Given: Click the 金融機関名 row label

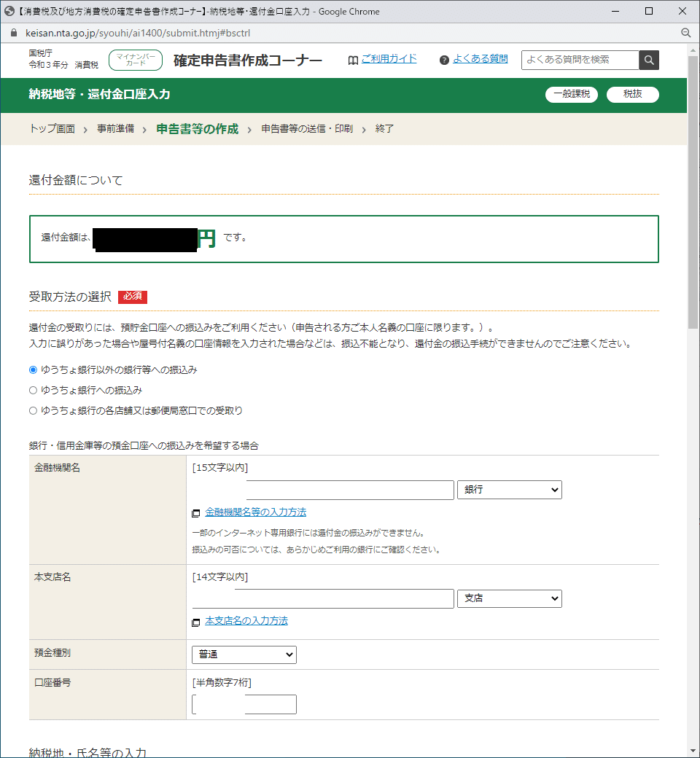Looking at the screenshot, I should (57, 467).
